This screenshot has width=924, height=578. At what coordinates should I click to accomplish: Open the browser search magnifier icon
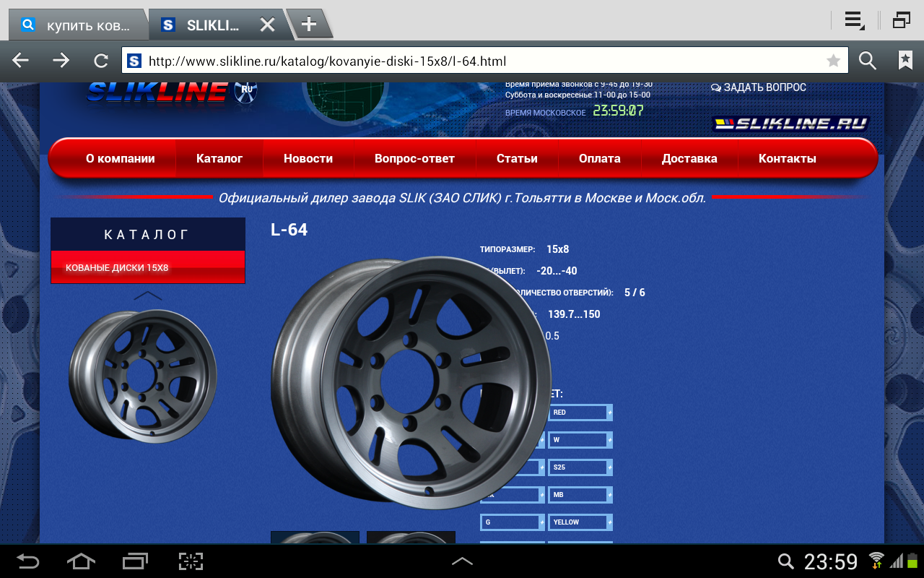click(867, 61)
